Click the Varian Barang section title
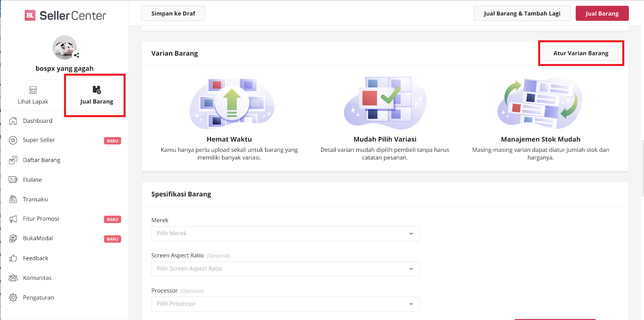 click(x=175, y=54)
